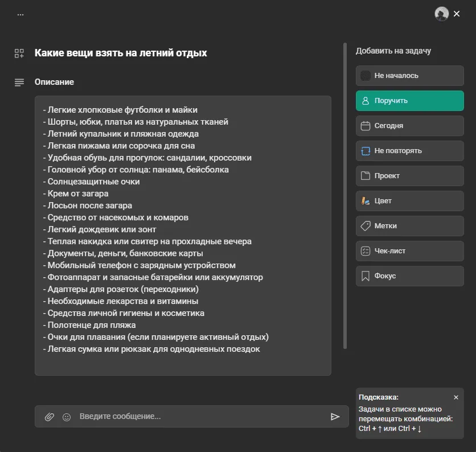Image resolution: width=476 pixels, height=452 pixels.
Task: Click the Введите сообщение input field
Action: click(199, 417)
